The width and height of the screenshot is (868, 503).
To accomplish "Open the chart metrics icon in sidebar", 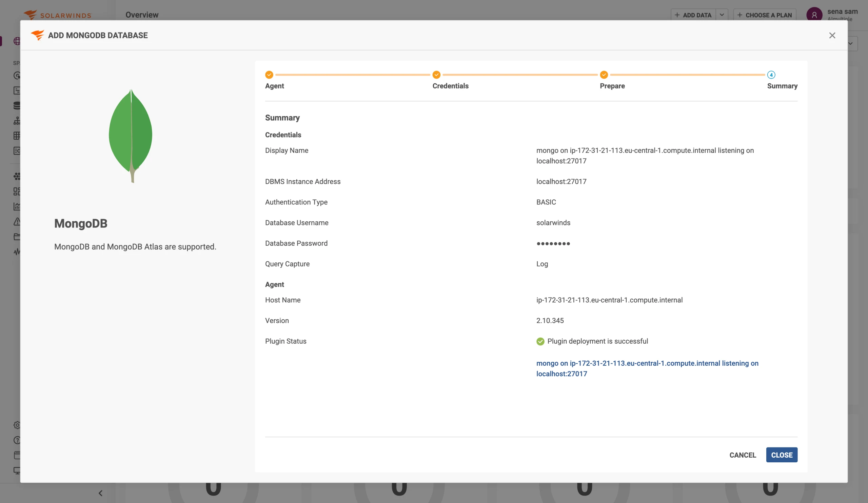I will (x=17, y=206).
